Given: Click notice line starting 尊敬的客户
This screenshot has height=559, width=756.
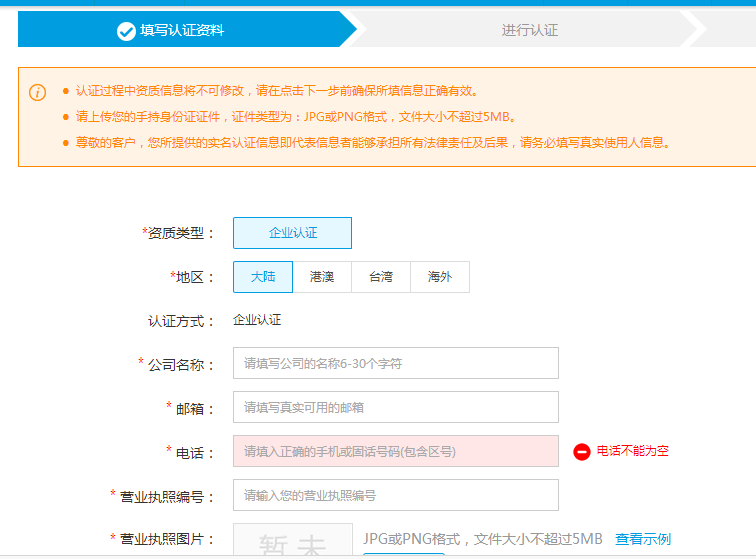Looking at the screenshot, I should (x=373, y=143).
